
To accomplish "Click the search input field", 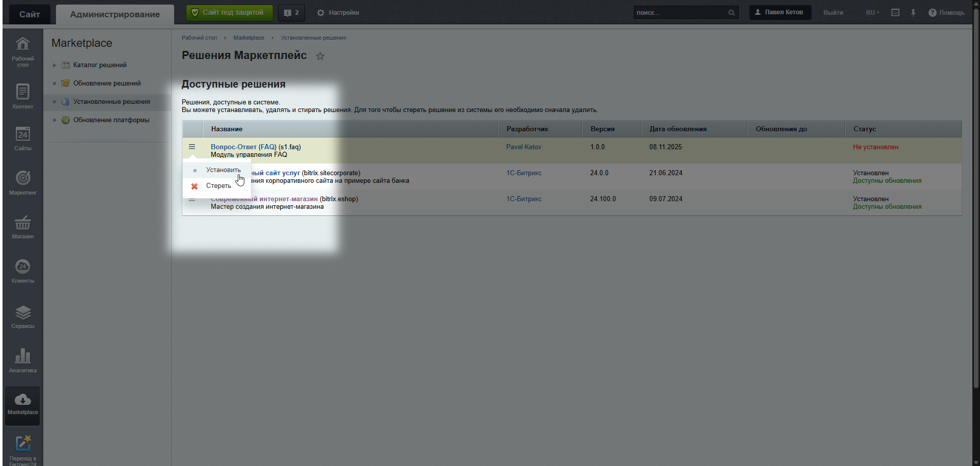I will pyautogui.click(x=680, y=13).
